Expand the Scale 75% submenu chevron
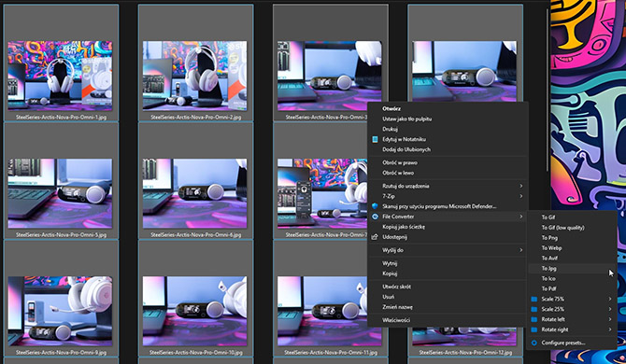 [x=610, y=299]
